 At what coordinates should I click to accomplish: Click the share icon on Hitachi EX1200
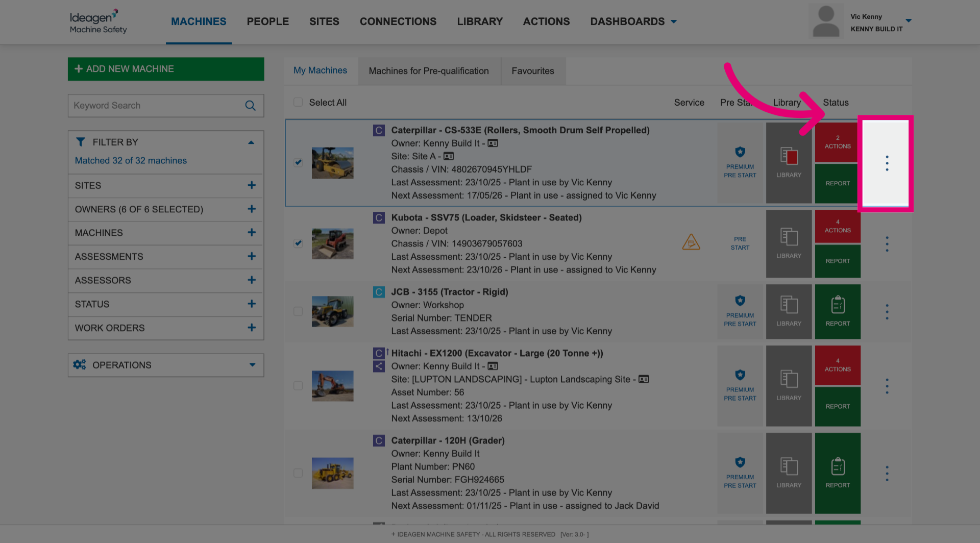(379, 366)
